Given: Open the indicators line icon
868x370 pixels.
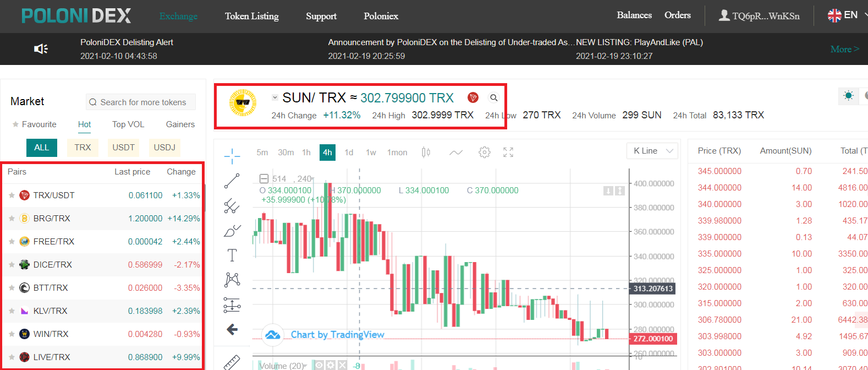Looking at the screenshot, I should (x=456, y=153).
